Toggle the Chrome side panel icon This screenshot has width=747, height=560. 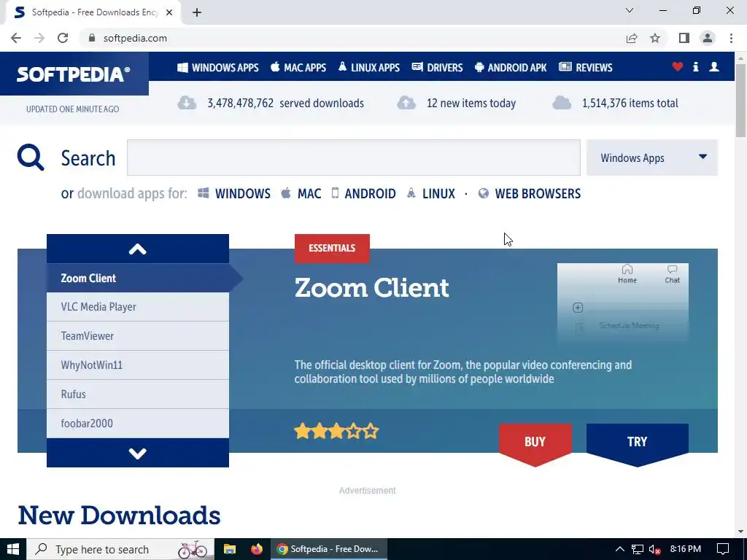684,38
